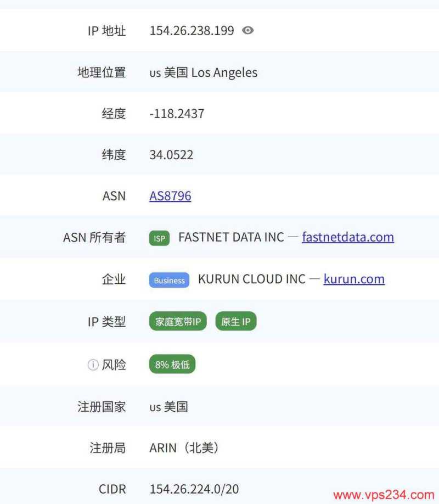Select the IP address 154.26.238.199
439x504 pixels.
coord(192,31)
